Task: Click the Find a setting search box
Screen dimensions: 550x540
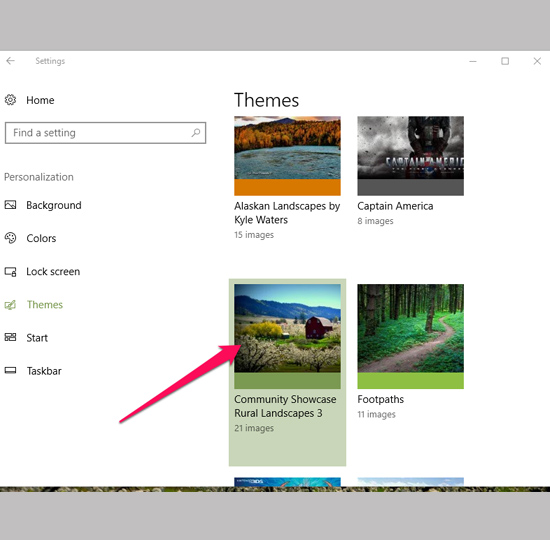Action: (x=105, y=133)
